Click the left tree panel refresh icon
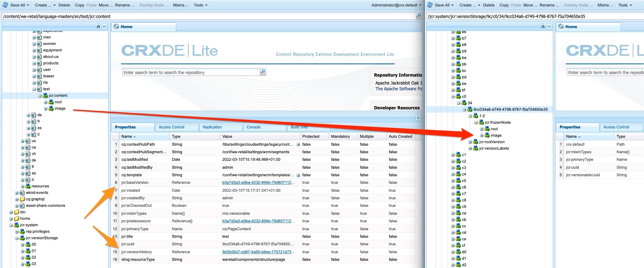The height and width of the screenshot is (268, 644). pos(98,27)
